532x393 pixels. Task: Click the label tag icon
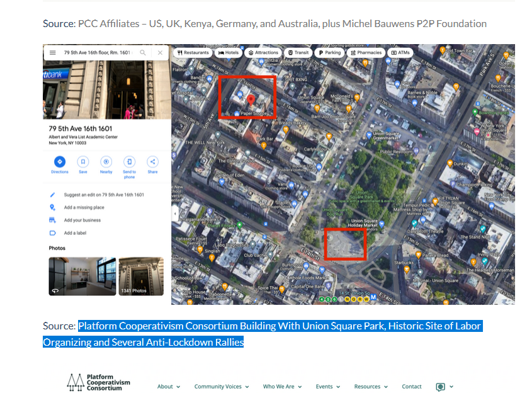(52, 233)
